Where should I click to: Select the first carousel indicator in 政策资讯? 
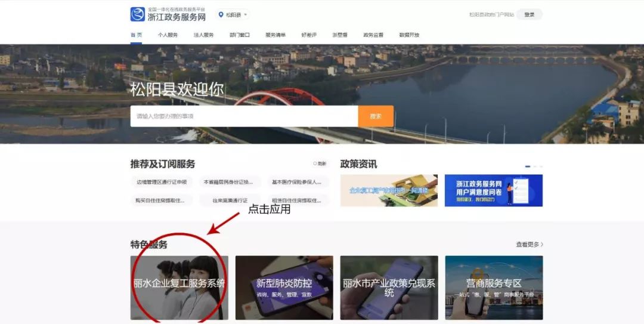pos(528,166)
